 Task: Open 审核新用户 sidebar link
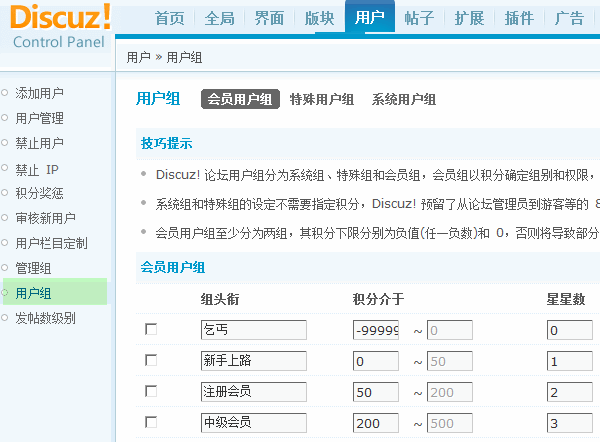coord(45,218)
